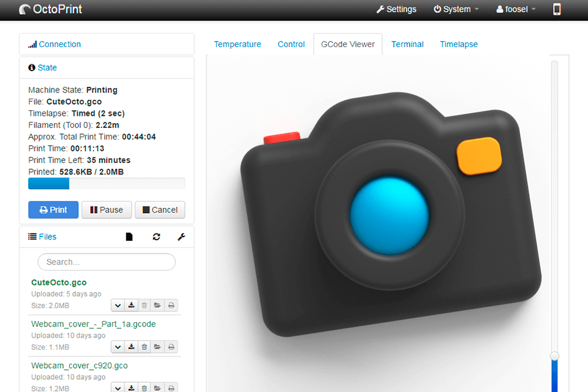Open the Terminal tab
588x392 pixels.
407,44
